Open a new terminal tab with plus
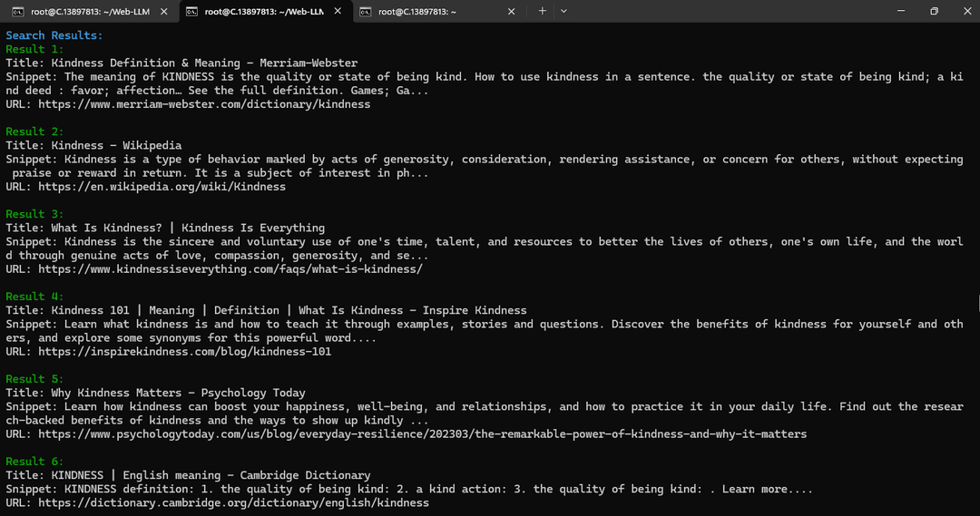Viewport: 980px width, 516px height. point(542,11)
